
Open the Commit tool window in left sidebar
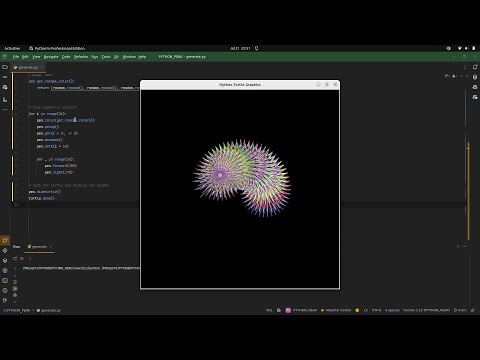(x=5, y=77)
